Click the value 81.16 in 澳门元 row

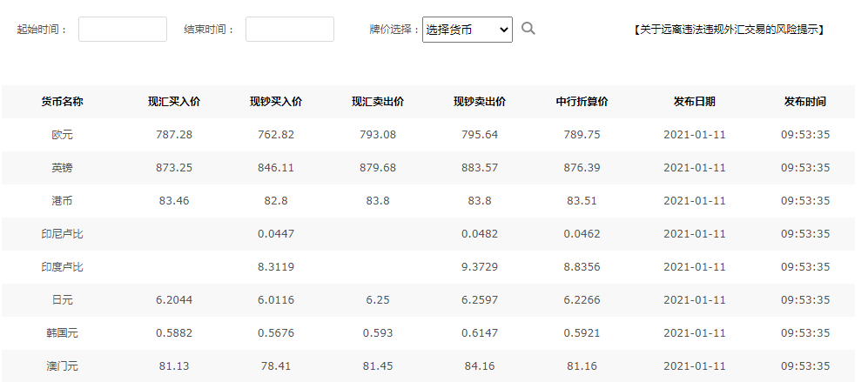pyautogui.click(x=582, y=366)
